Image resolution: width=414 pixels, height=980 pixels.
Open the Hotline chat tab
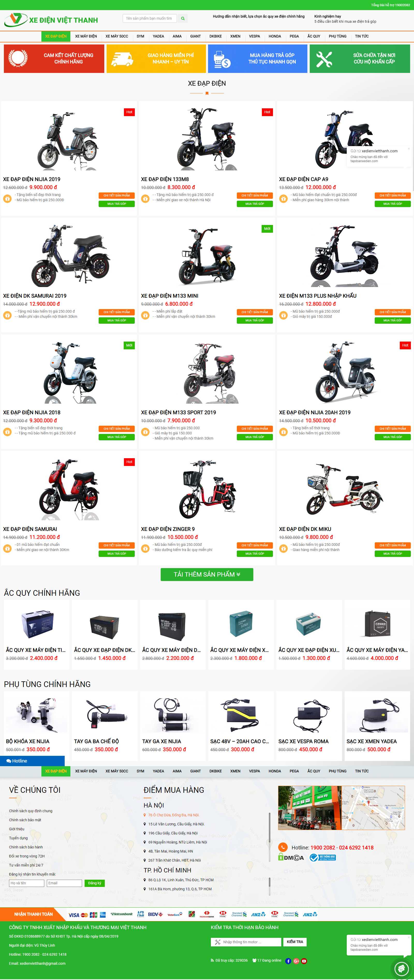tap(32, 761)
